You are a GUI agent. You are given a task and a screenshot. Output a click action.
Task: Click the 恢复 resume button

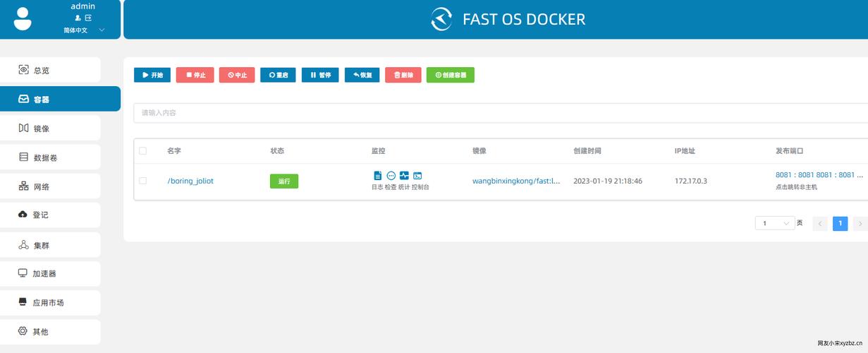pyautogui.click(x=362, y=75)
